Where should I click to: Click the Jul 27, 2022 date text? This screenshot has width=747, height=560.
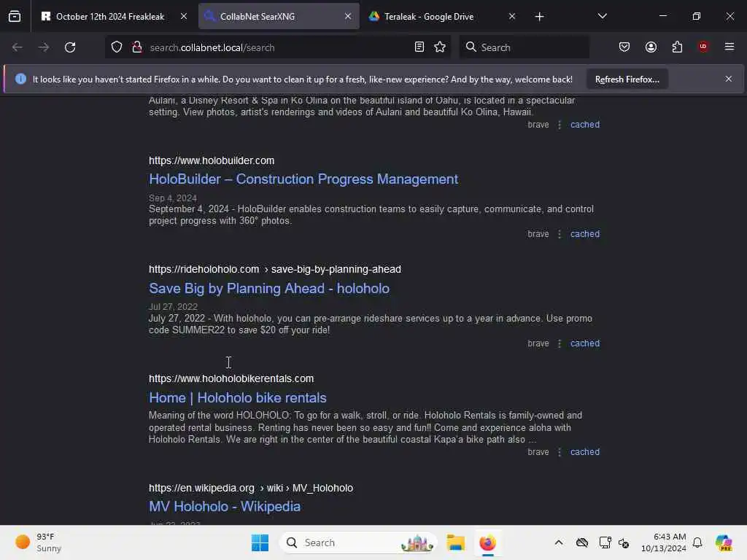pos(173,307)
